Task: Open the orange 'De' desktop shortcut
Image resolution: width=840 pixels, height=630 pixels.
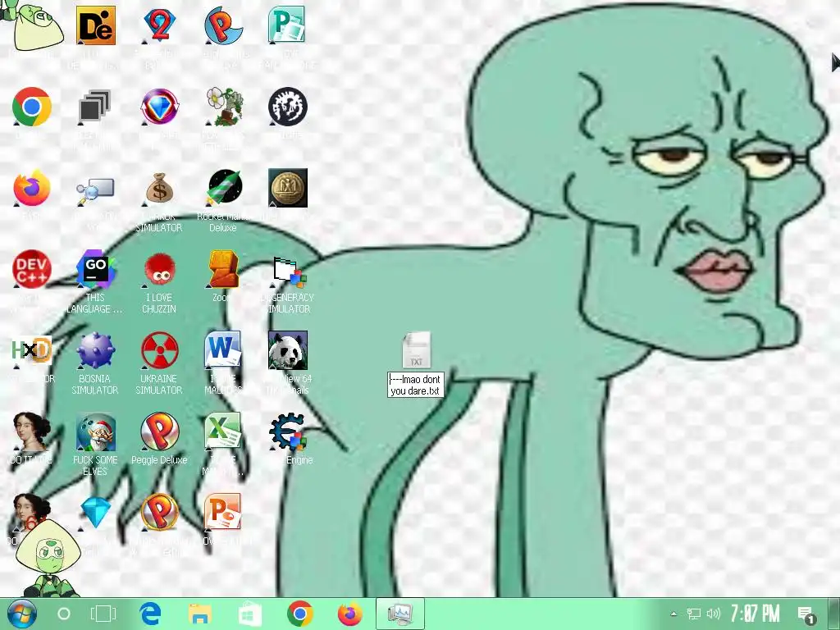Action: (x=95, y=25)
